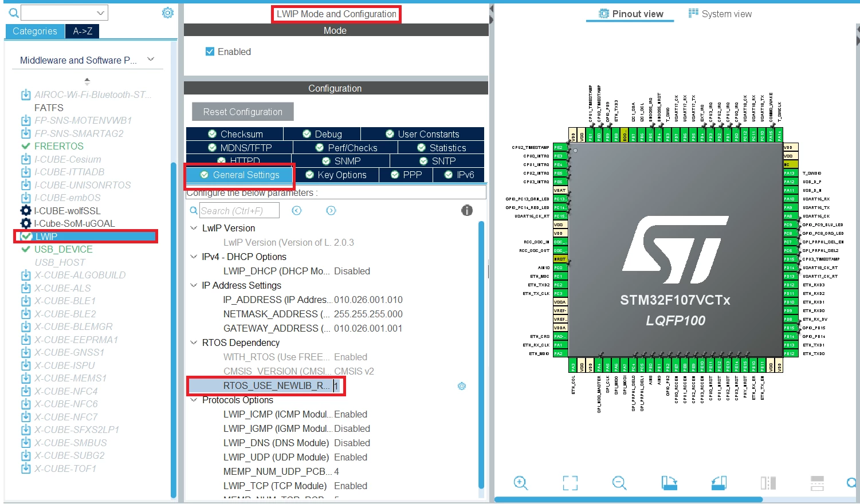Click the parameter Search (Ctrl+F) field
The image size is (860, 504).
coord(239,211)
